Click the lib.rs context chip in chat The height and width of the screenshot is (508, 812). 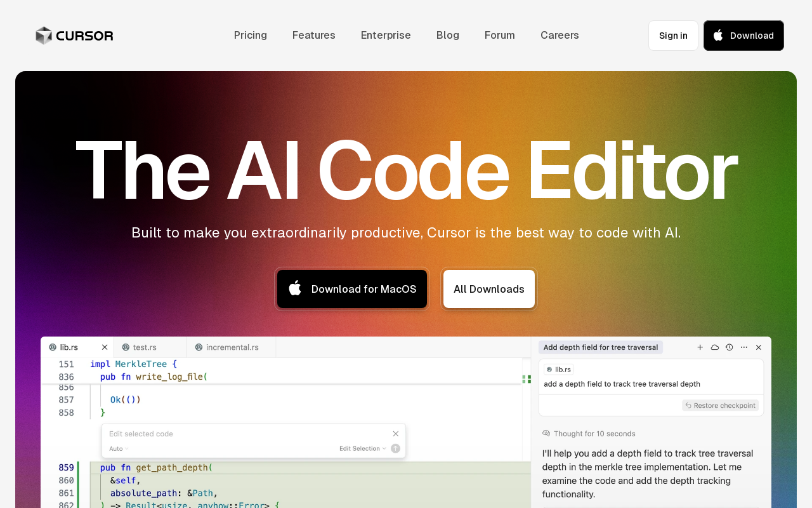[x=559, y=369]
